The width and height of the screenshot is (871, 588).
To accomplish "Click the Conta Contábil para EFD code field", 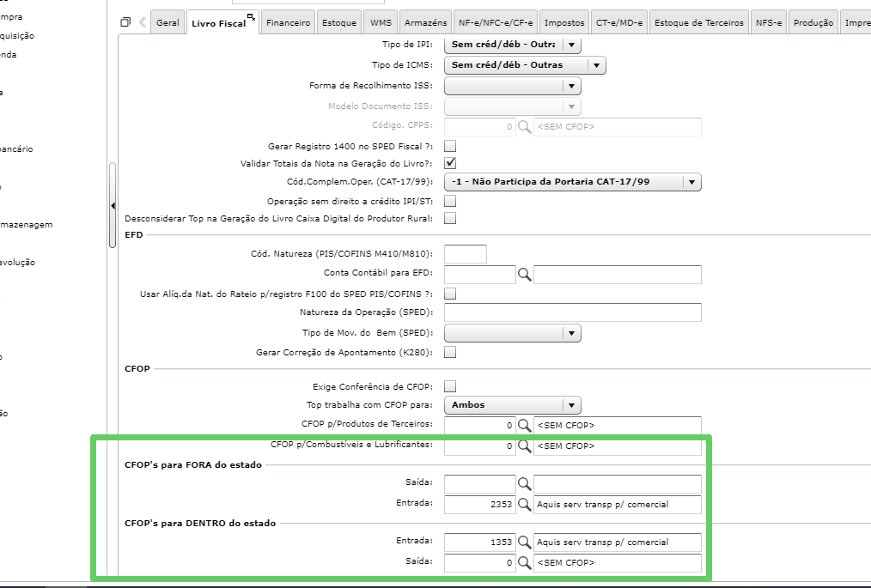I will click(x=480, y=275).
